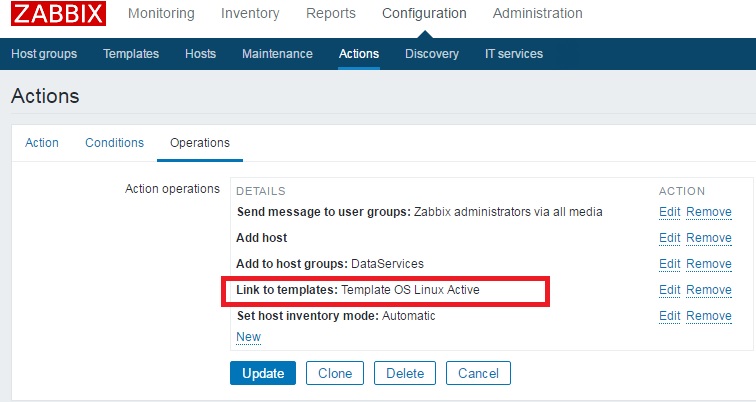Switch to the Conditions tab
This screenshot has width=756, height=402.
coord(114,143)
